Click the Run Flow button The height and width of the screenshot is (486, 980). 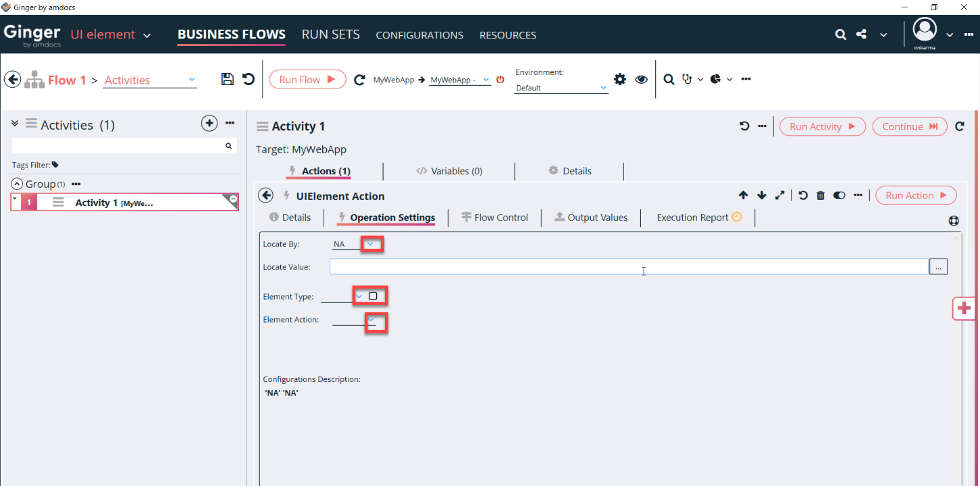click(x=307, y=80)
